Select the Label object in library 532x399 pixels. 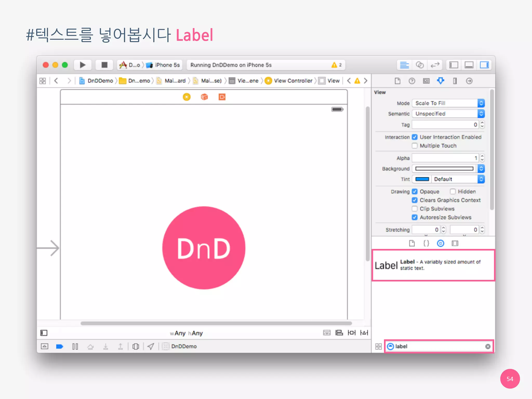tap(433, 265)
